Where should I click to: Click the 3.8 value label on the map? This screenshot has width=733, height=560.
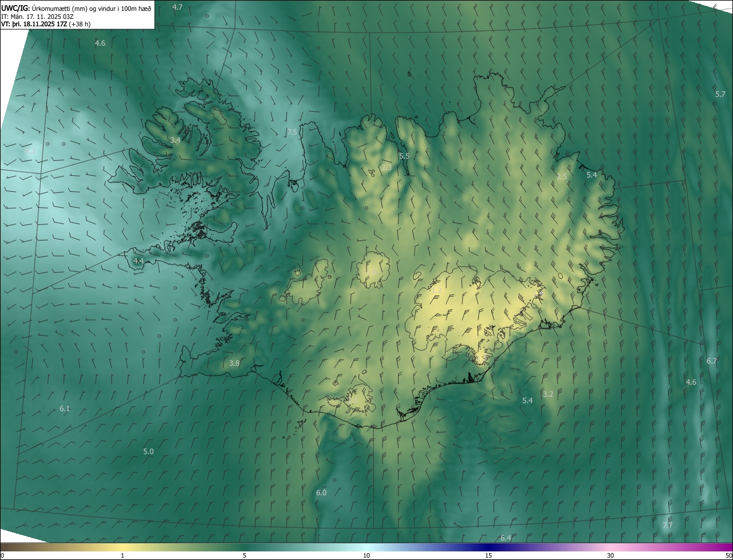coord(234,363)
